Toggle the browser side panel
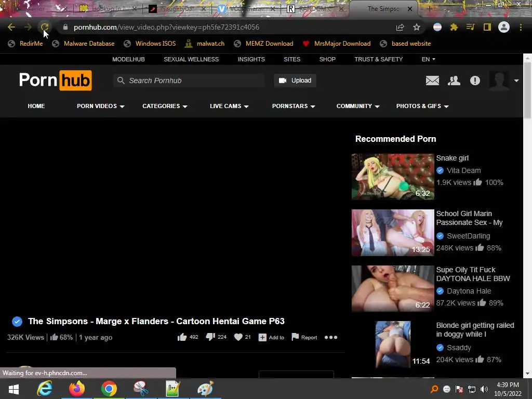532x399 pixels. 487,27
